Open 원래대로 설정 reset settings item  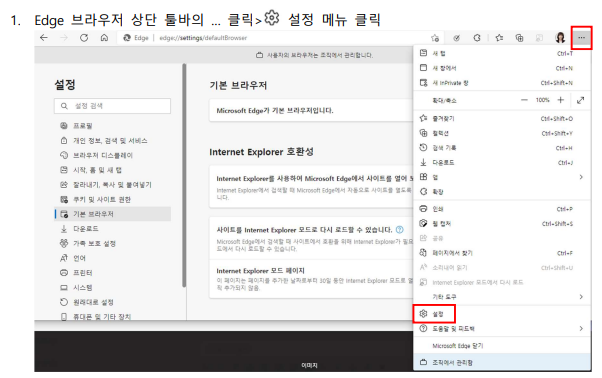[112, 302]
